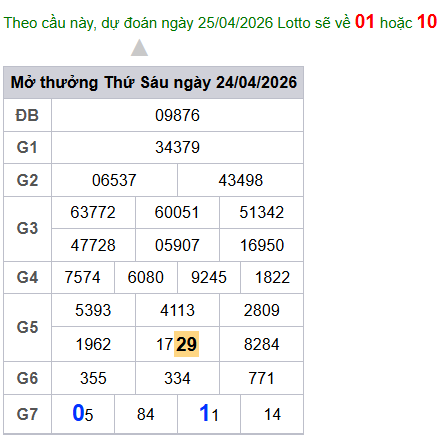Viewport: 440px width, 440px height.
Task: Select the table header 'Mở thưởng Thứ Sáu ngày 24/04/2026'
Action: coord(154,82)
